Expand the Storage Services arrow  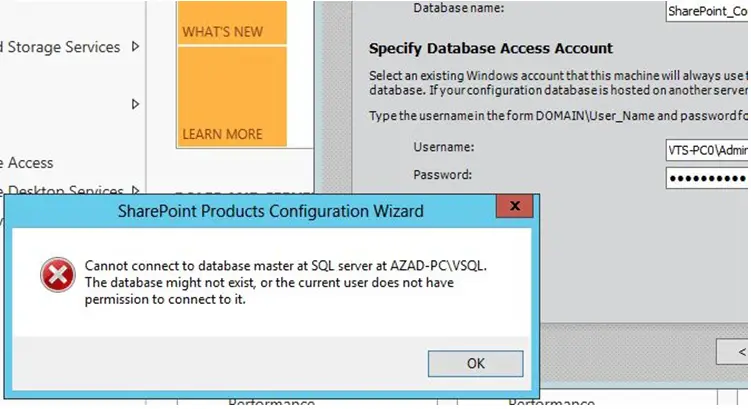136,47
